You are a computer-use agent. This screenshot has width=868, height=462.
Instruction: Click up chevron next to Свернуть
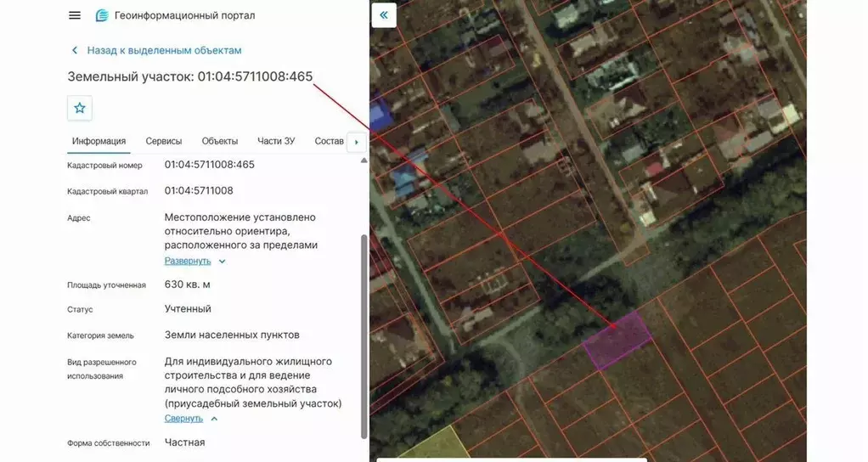click(214, 419)
